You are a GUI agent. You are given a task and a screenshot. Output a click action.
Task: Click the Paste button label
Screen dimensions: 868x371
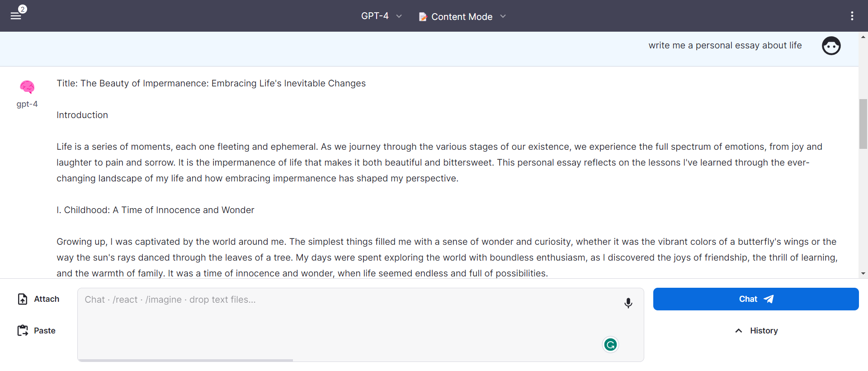(44, 331)
